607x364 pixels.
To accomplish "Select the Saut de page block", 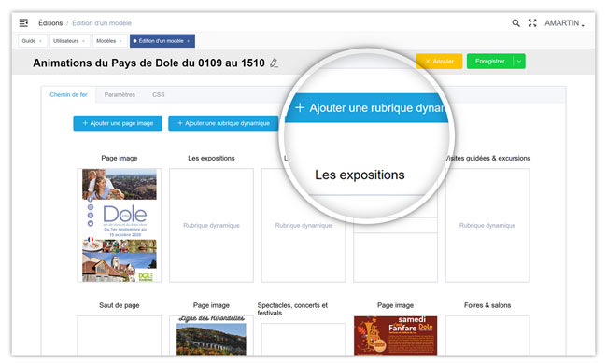I will point(120,335).
